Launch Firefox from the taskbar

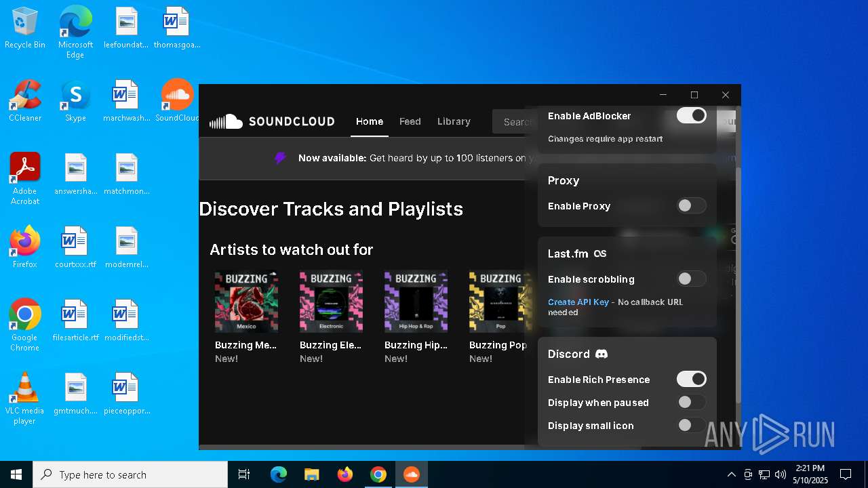pyautogui.click(x=345, y=474)
